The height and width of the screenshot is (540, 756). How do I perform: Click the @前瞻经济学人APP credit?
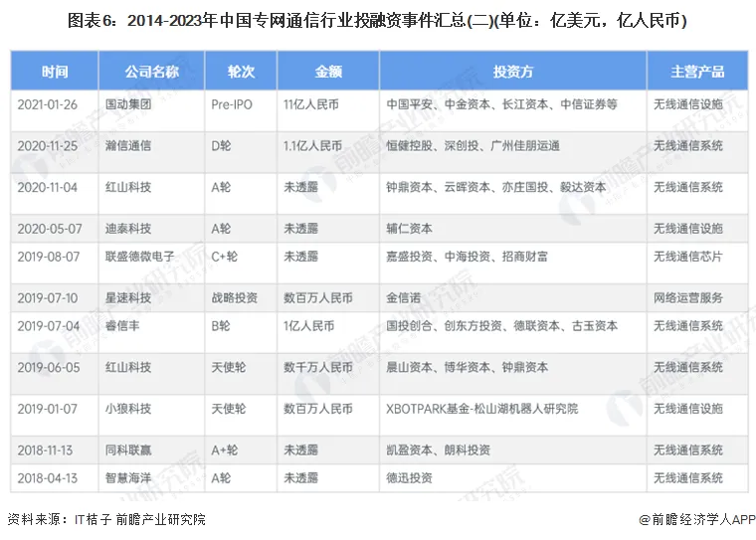696,519
